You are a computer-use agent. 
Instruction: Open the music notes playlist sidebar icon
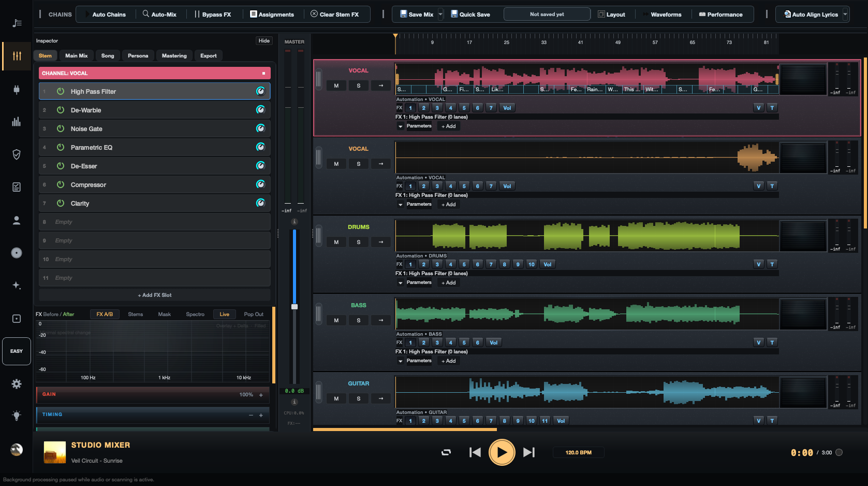pos(17,23)
